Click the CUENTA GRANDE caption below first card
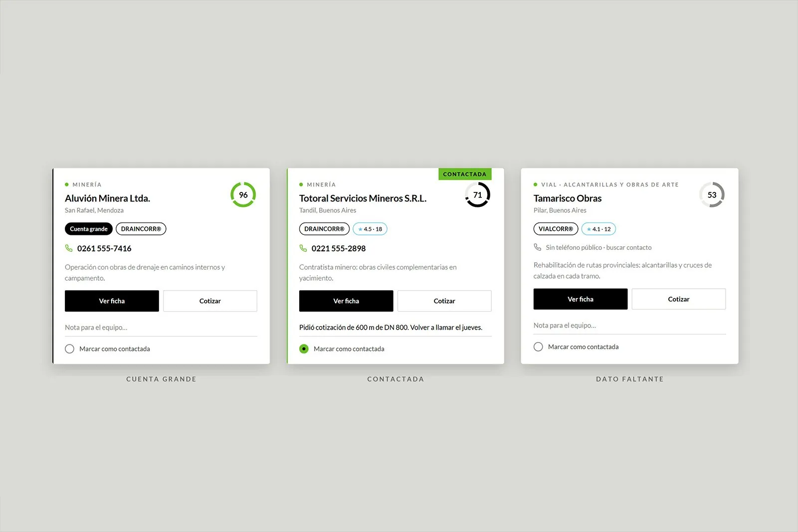The width and height of the screenshot is (798, 532). point(161,379)
